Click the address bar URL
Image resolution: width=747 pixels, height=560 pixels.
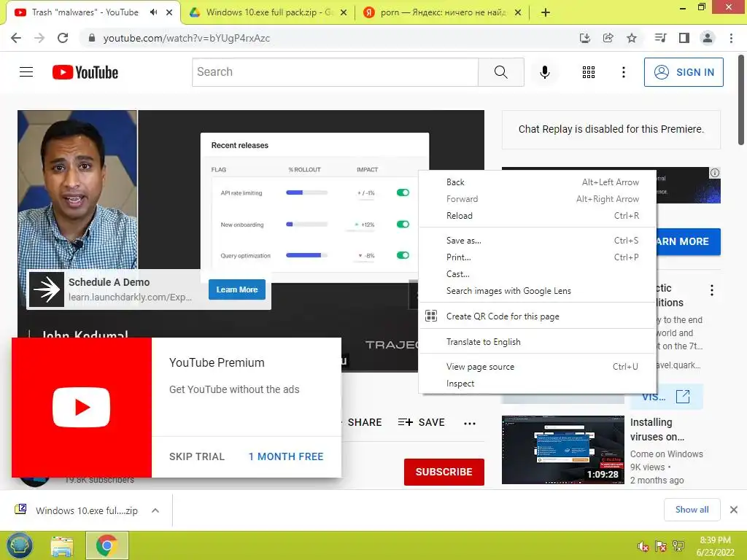coord(186,38)
